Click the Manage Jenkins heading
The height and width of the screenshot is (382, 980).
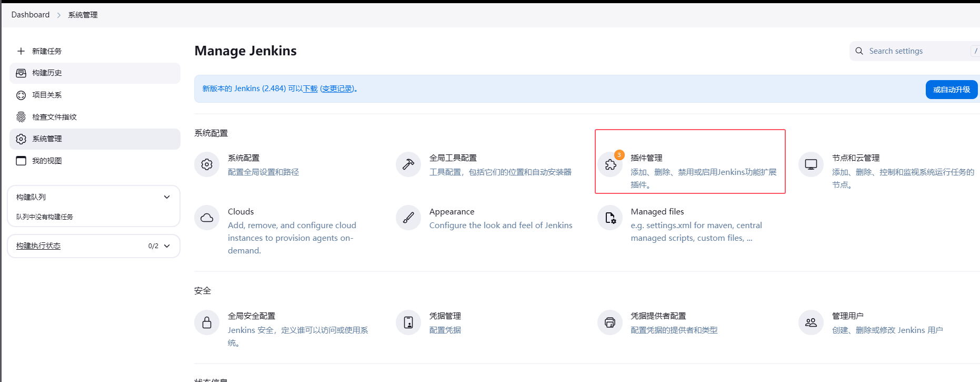pos(246,51)
